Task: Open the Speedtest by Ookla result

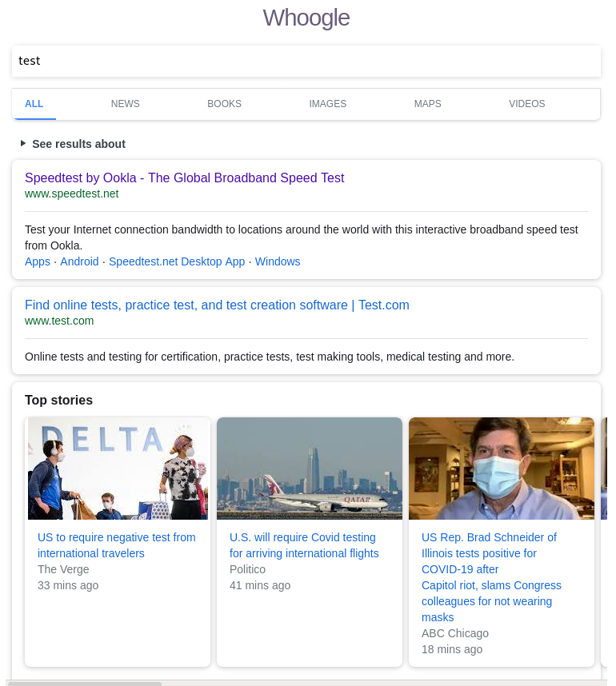Action: [184, 177]
